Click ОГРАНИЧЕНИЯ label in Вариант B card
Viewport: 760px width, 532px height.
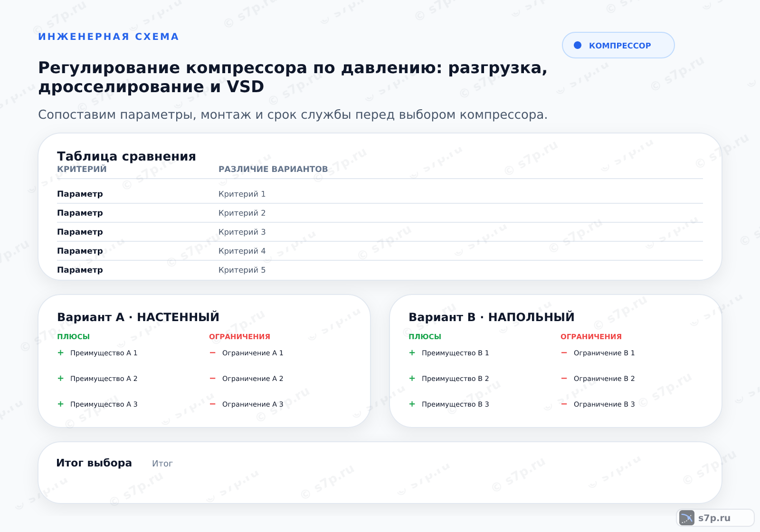coord(591,336)
